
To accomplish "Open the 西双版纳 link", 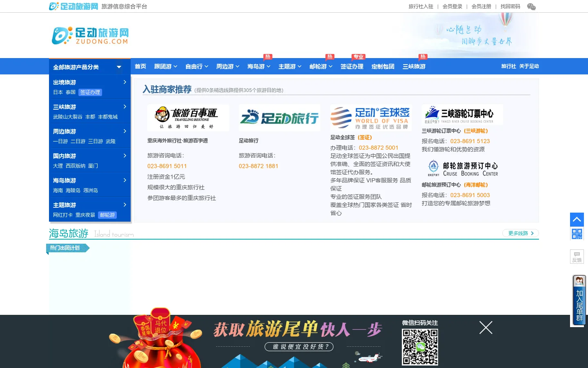I will (76, 166).
